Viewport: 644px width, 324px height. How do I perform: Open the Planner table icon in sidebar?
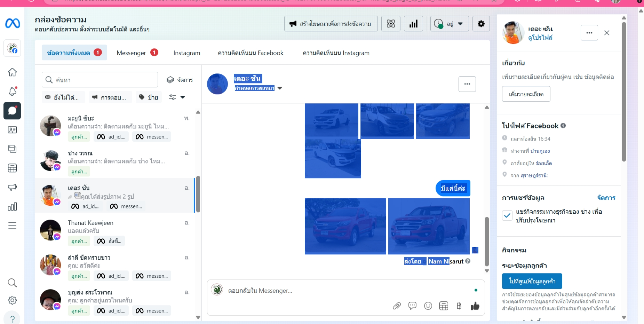coord(12,168)
